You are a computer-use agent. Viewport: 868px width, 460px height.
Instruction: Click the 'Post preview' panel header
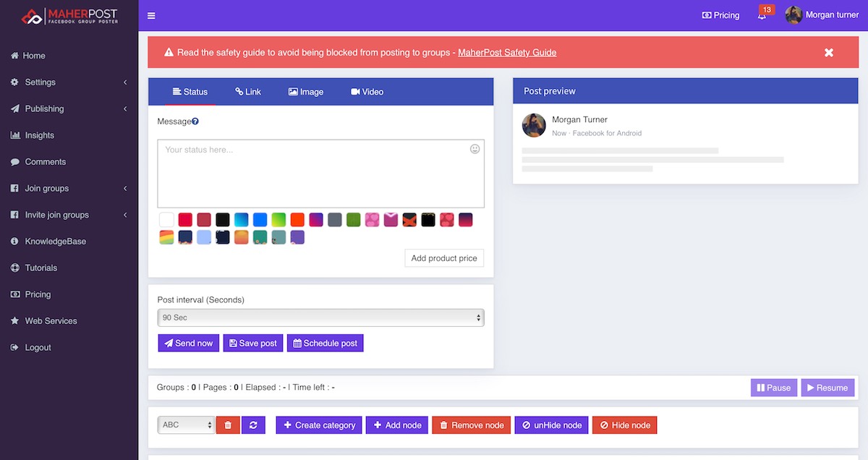point(684,91)
